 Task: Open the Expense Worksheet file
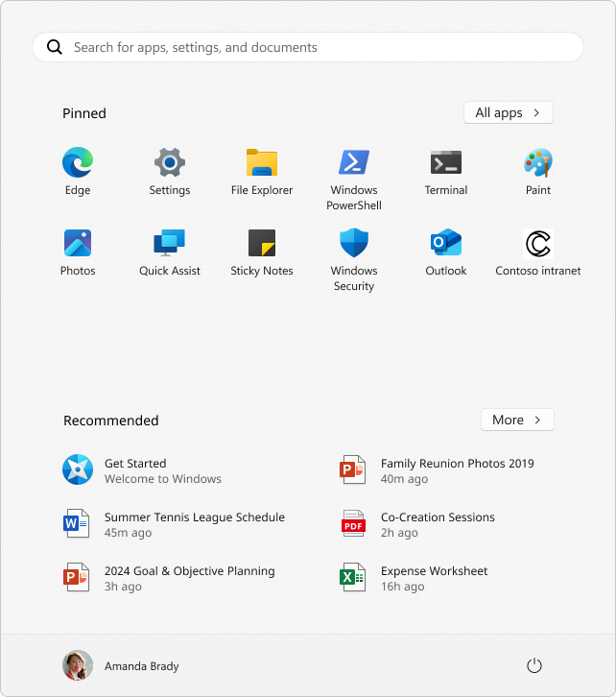pos(434,578)
